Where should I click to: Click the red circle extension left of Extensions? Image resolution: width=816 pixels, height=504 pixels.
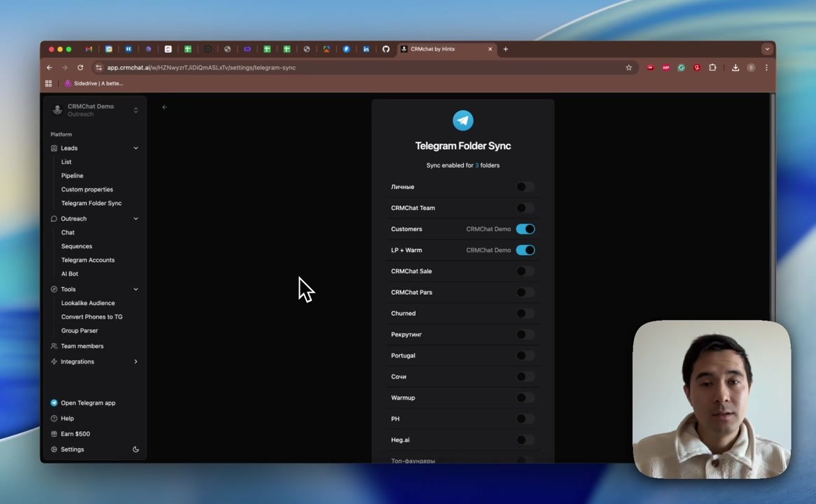697,68
